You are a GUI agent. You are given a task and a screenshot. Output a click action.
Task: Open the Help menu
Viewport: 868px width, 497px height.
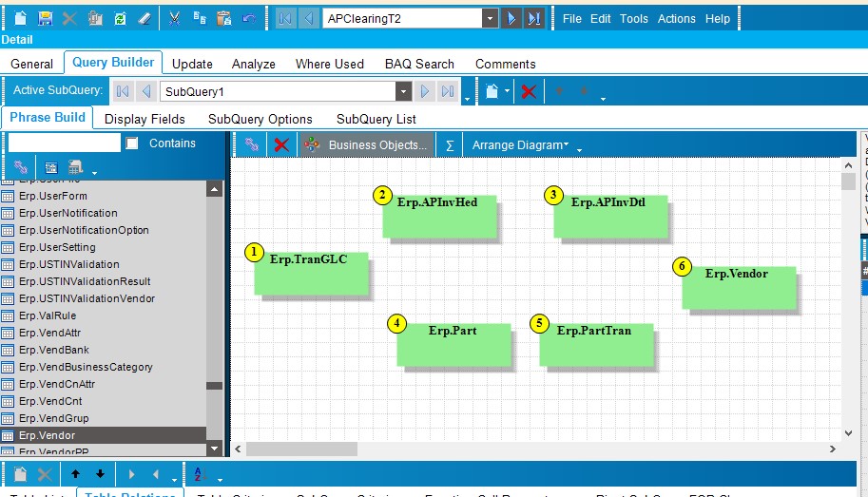pyautogui.click(x=718, y=19)
